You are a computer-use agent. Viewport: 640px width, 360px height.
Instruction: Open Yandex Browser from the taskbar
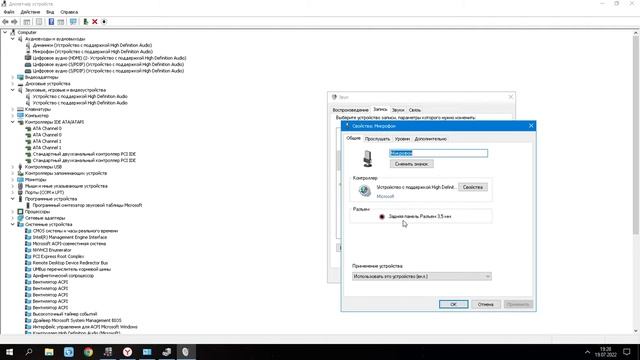[x=127, y=352]
